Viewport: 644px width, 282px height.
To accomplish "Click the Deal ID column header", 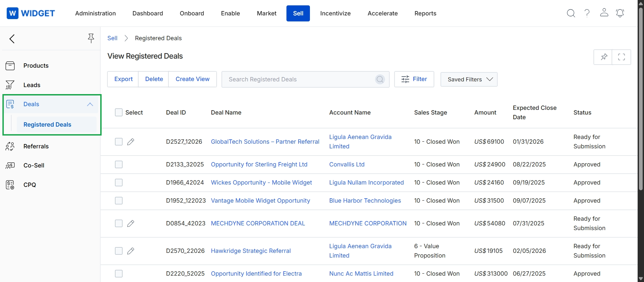I will [176, 113].
